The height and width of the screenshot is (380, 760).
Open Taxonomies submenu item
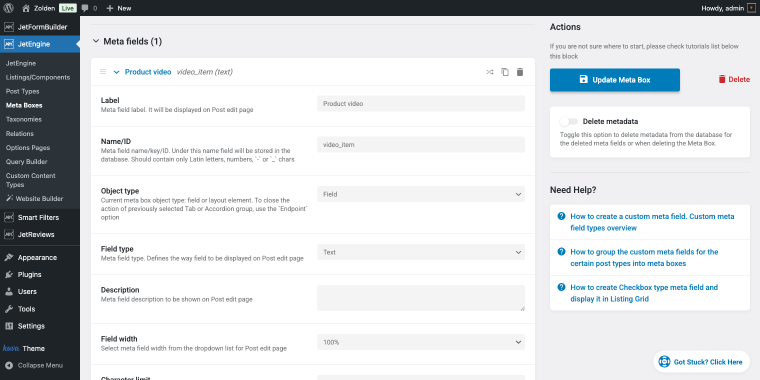(24, 119)
